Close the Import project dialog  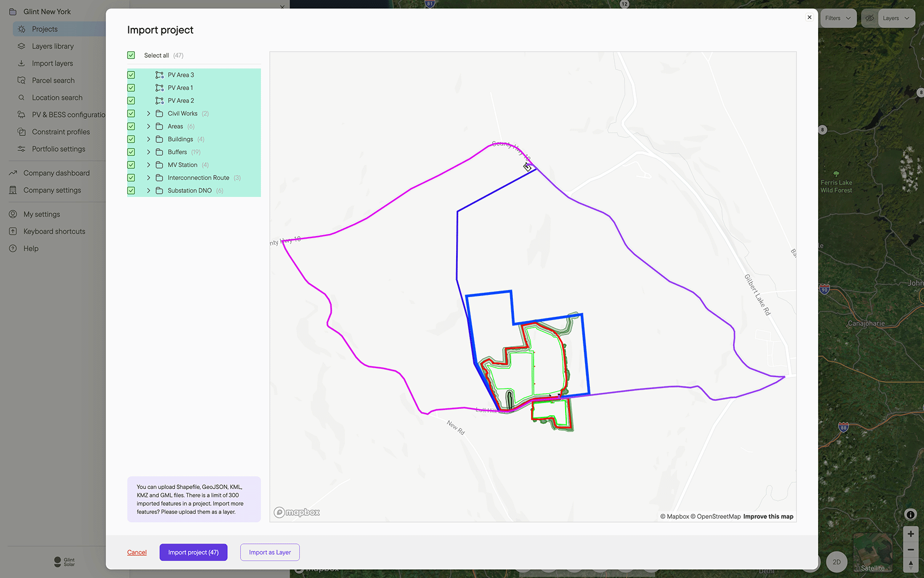810,17
